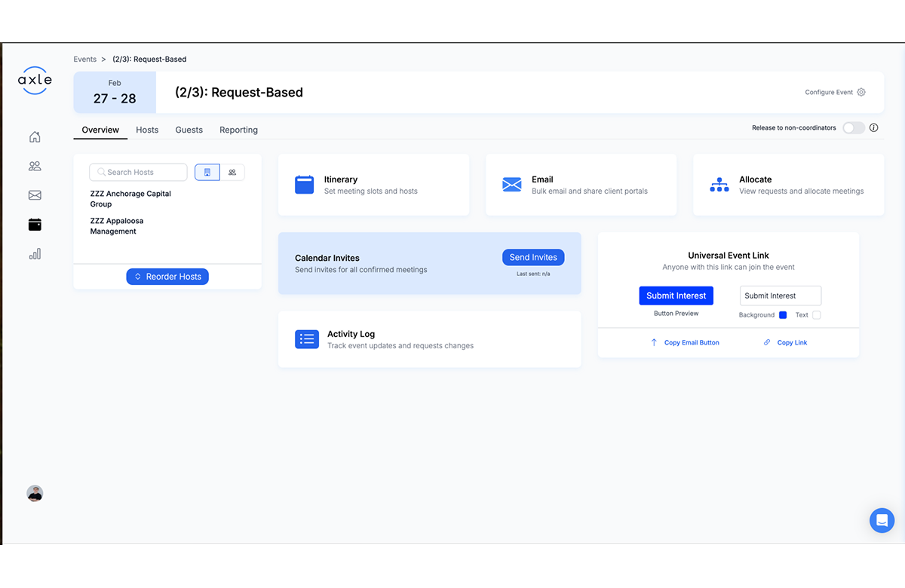Image resolution: width=905 pixels, height=588 pixels.
Task: Open the Home icon in sidebar
Action: click(x=35, y=137)
